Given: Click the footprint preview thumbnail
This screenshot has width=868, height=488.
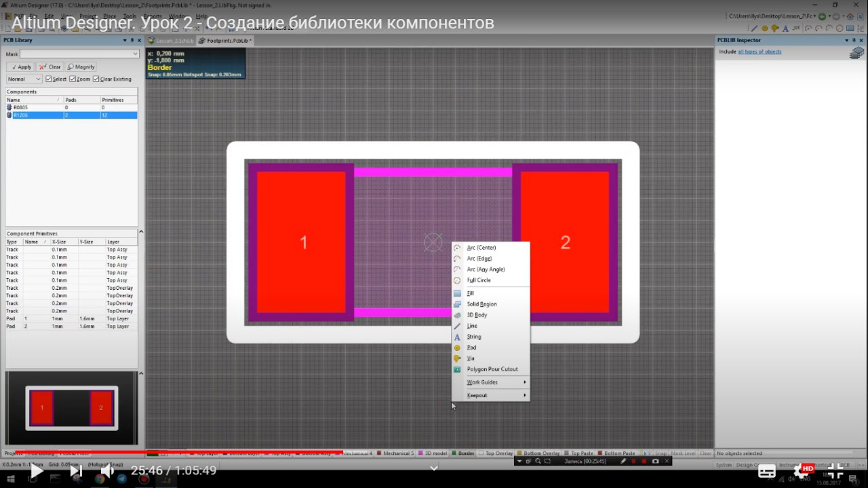Looking at the screenshot, I should (72, 408).
